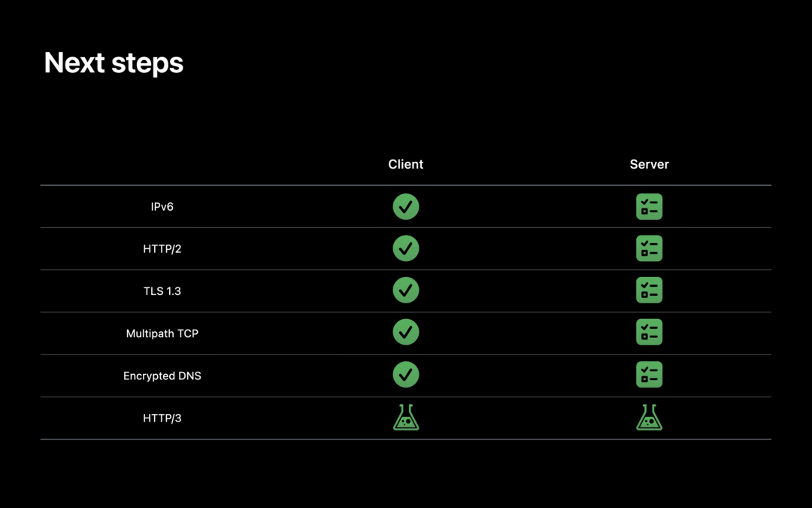Screen dimensions: 812x508
Task: Click the Encrypted DNS row label
Action: [x=162, y=375]
